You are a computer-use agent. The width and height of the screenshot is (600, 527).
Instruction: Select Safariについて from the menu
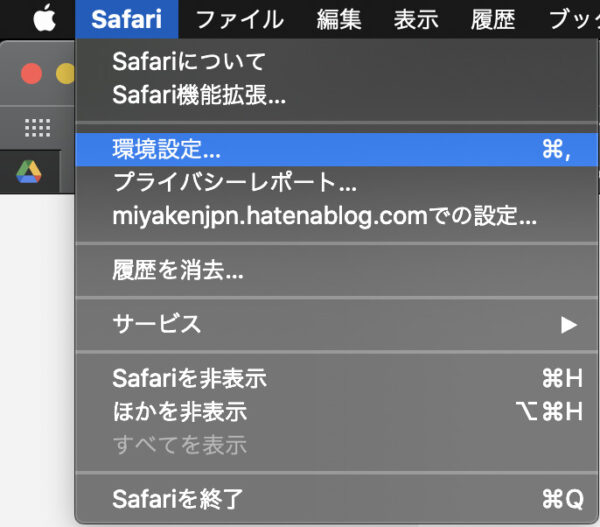[x=190, y=62]
